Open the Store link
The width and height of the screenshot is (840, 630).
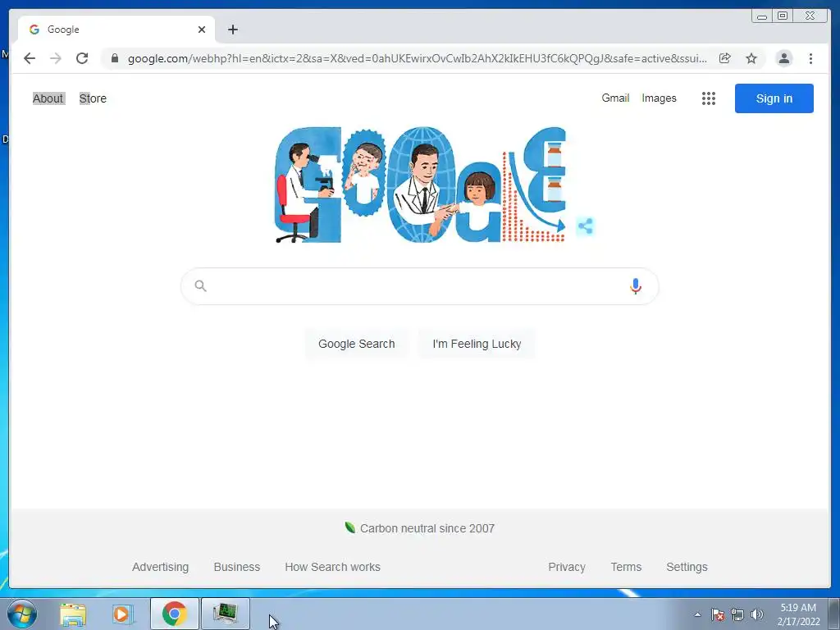[x=93, y=98]
